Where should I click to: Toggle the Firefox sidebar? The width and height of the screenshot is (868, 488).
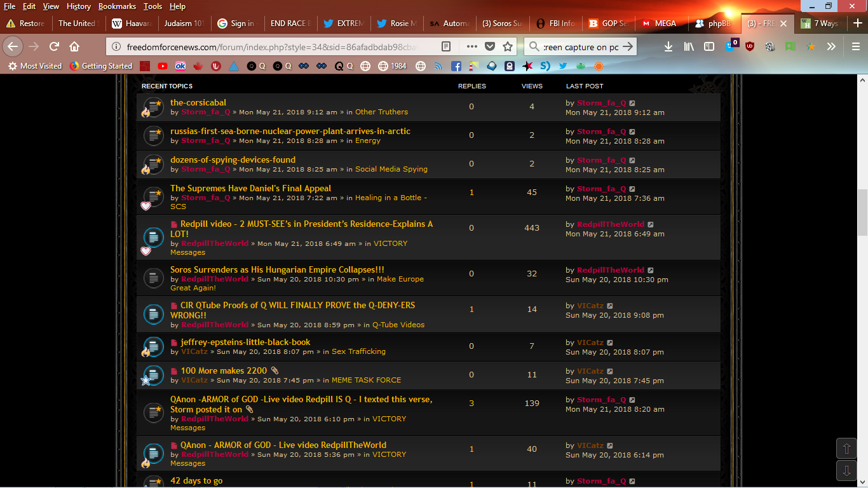coord(709,46)
